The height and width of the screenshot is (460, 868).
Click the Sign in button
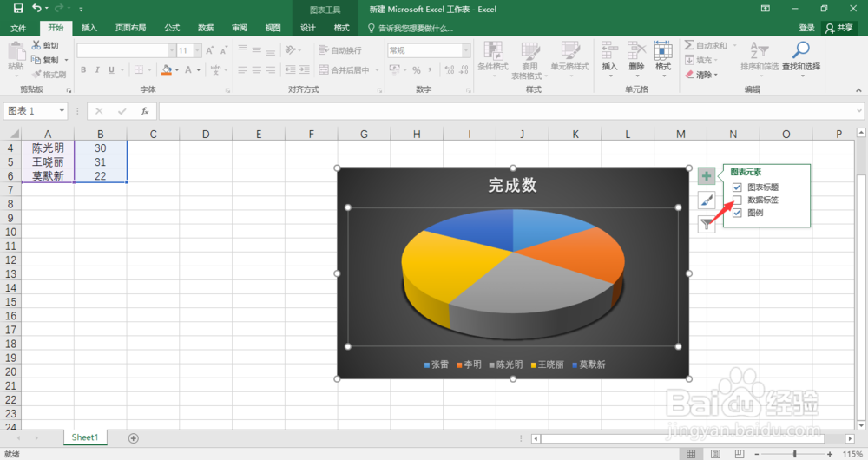point(806,28)
